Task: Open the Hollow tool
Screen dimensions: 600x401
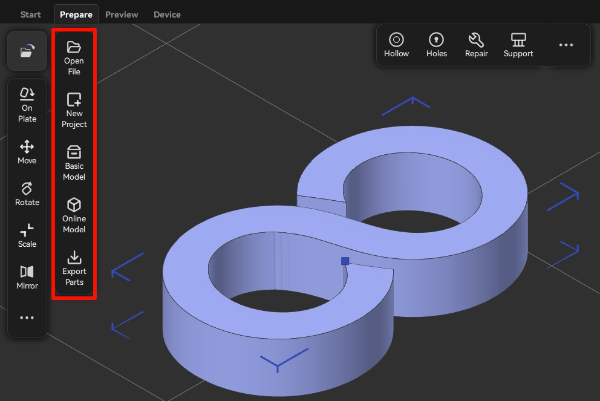Action: point(396,45)
